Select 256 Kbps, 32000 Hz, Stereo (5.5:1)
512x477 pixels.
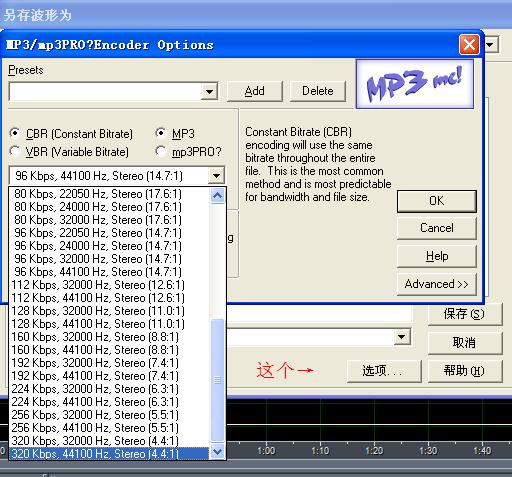(x=109, y=415)
